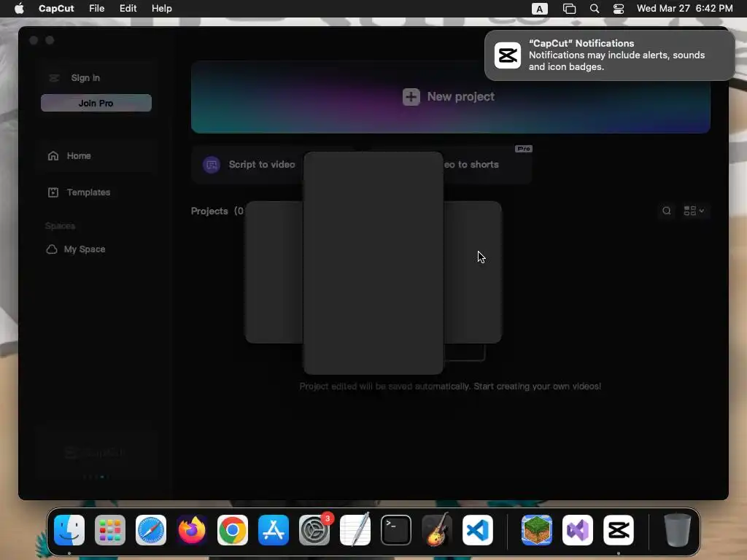Open Stage Manager windows icon in menu bar
747x560 pixels.
pyautogui.click(x=569, y=9)
